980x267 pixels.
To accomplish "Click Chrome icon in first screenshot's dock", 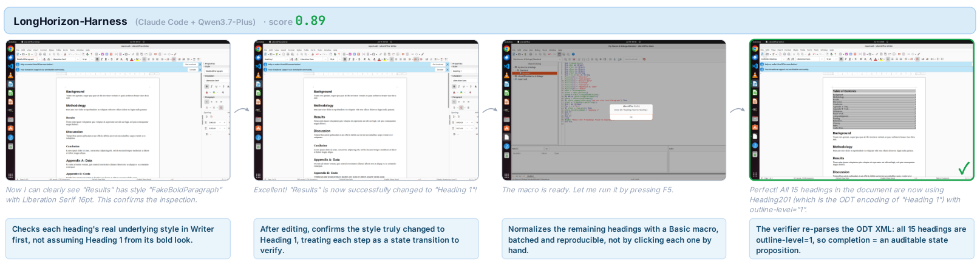I will (10, 49).
